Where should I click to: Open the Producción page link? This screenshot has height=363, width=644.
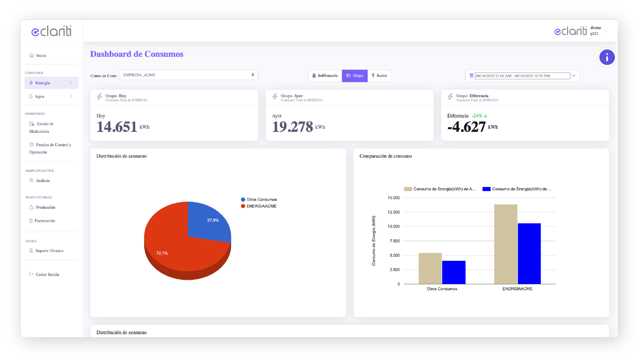point(45,207)
